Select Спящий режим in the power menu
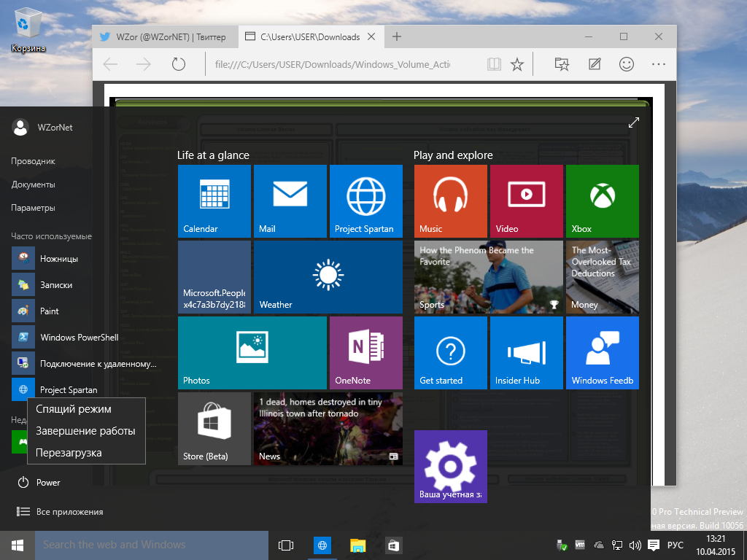This screenshot has width=747, height=560. (86, 409)
